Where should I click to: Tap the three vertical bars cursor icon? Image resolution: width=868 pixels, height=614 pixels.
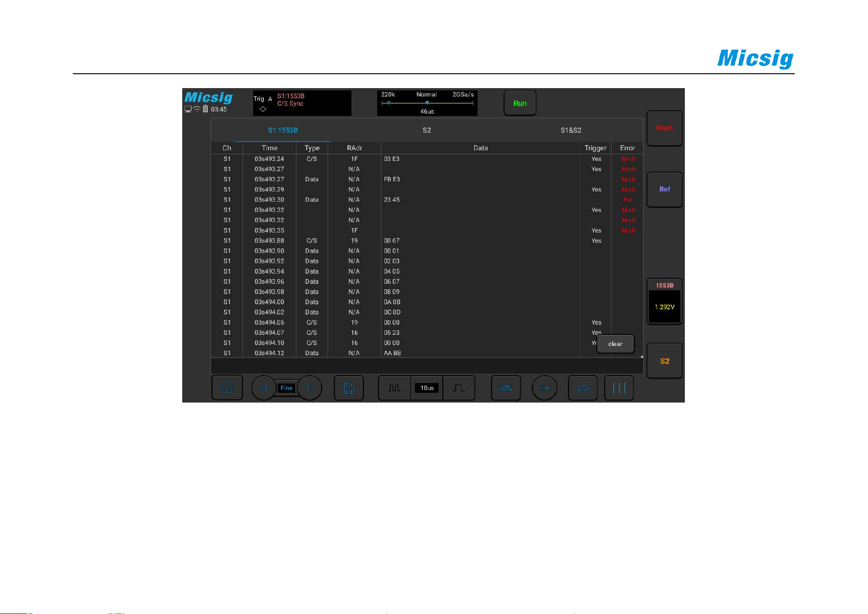pyautogui.click(x=619, y=388)
